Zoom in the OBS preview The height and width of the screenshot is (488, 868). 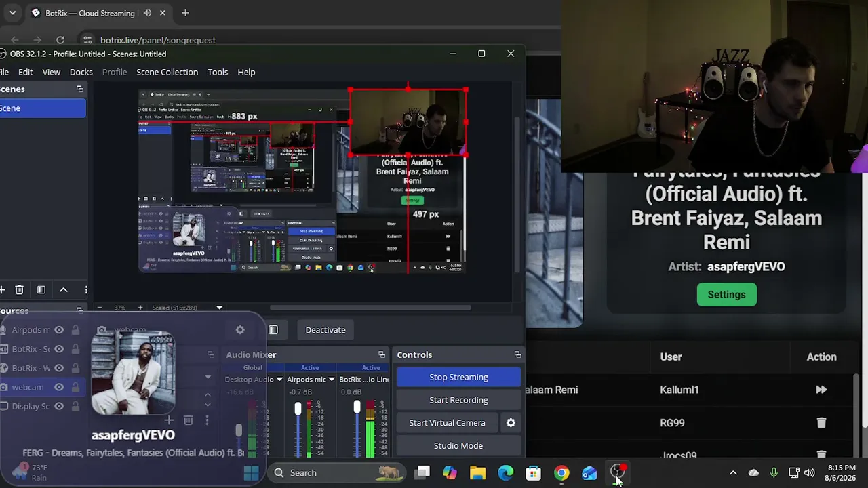(140, 308)
